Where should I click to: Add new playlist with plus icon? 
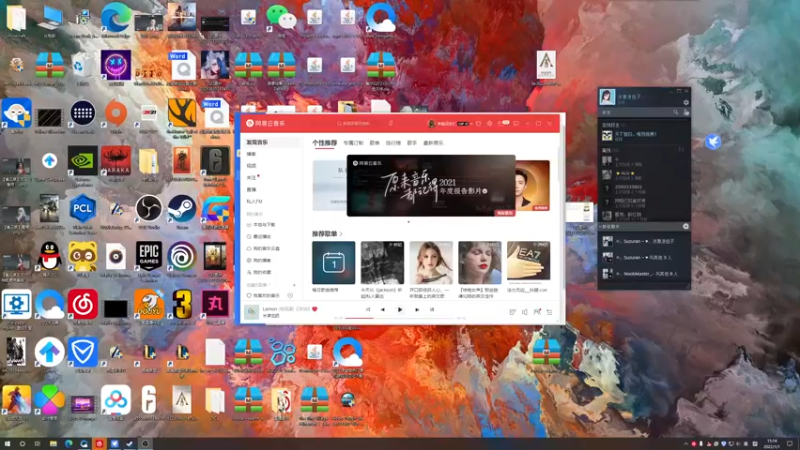click(x=294, y=285)
